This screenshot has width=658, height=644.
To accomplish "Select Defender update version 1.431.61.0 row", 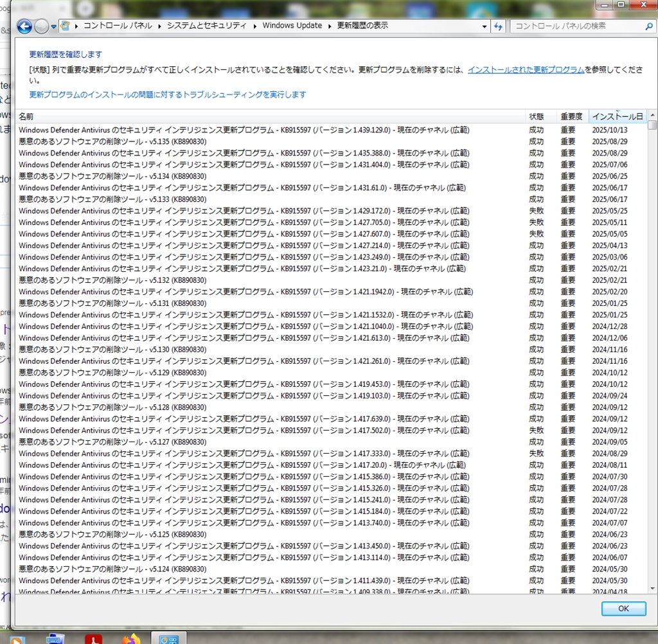I will (332, 188).
